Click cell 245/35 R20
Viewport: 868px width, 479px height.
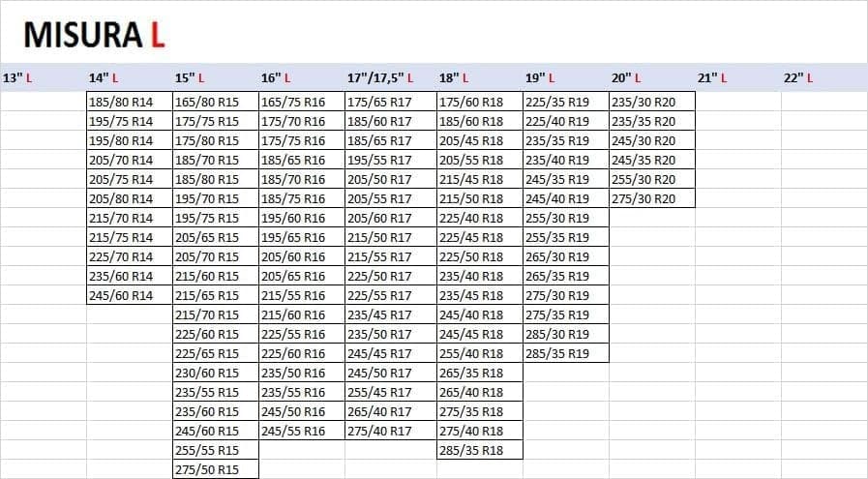(x=652, y=160)
